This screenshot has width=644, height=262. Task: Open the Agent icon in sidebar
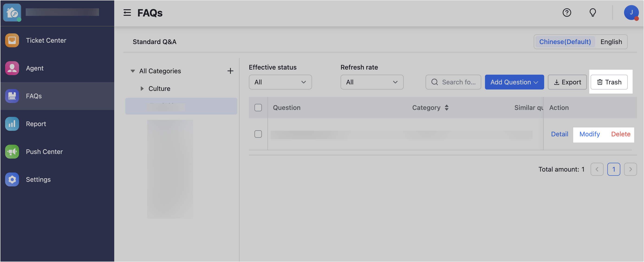click(x=12, y=68)
